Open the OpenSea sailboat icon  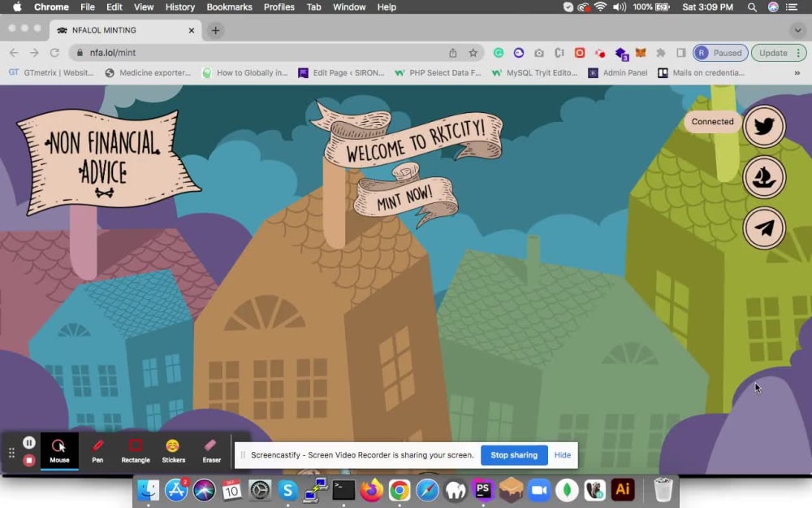[x=764, y=177]
